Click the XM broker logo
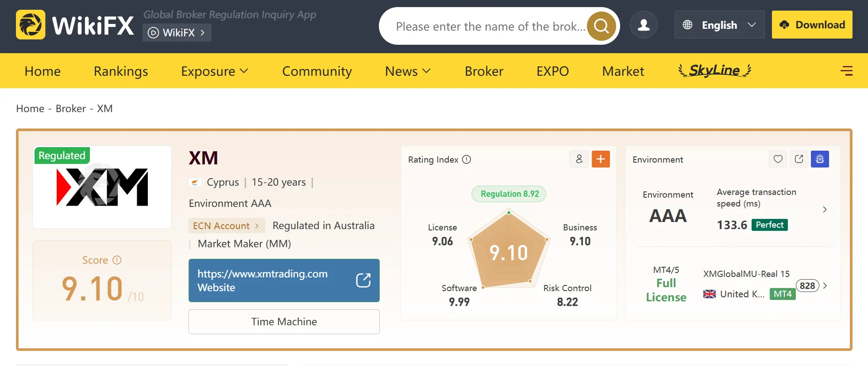The height and width of the screenshot is (366, 868). point(102,187)
